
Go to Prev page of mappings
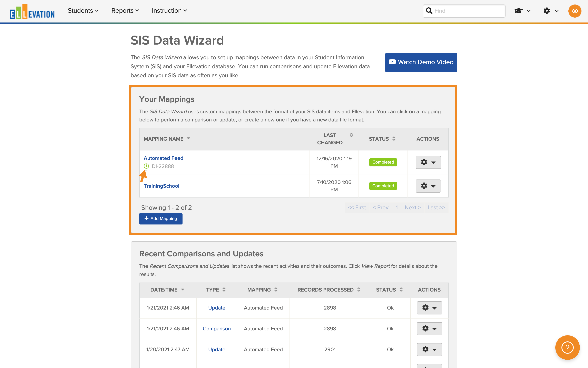coord(381,208)
